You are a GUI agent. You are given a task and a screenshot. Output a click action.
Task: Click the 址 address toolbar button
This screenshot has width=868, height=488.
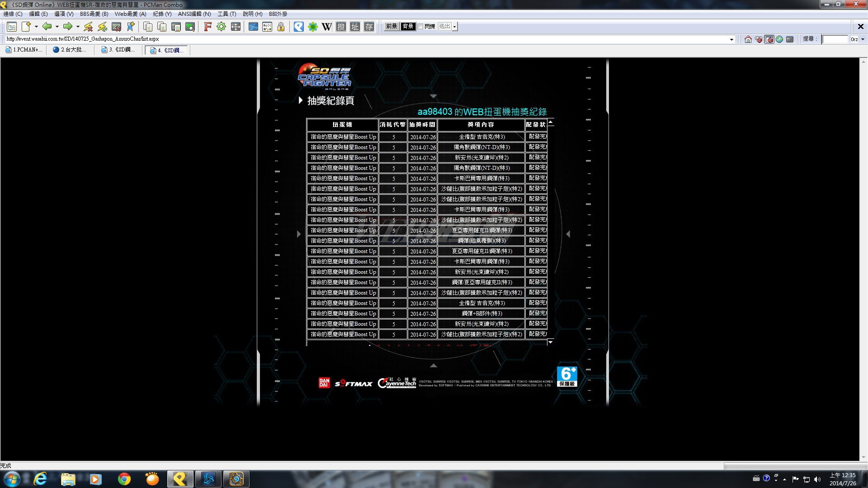[x=355, y=27]
